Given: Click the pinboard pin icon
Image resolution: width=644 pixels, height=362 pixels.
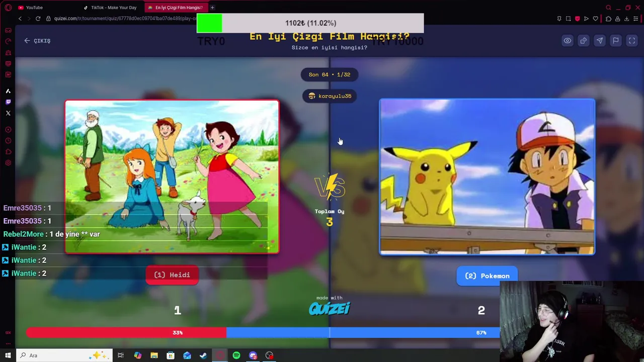Looking at the screenshot, I should point(559,19).
